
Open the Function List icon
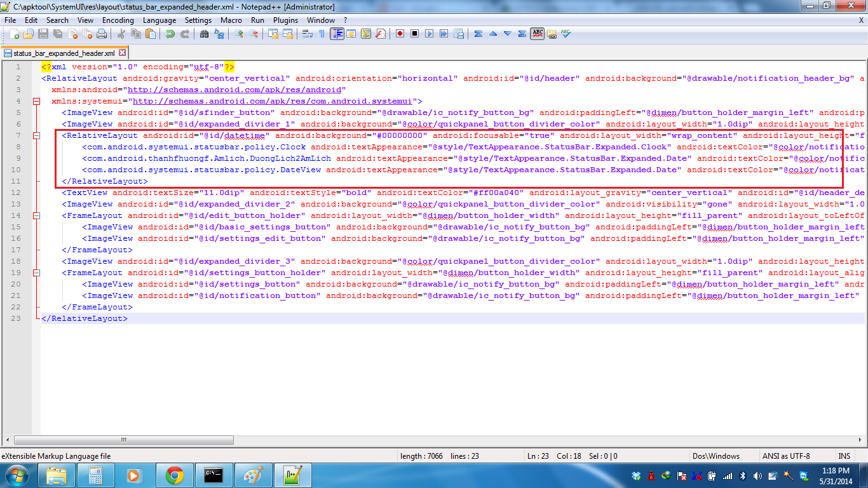(x=380, y=34)
